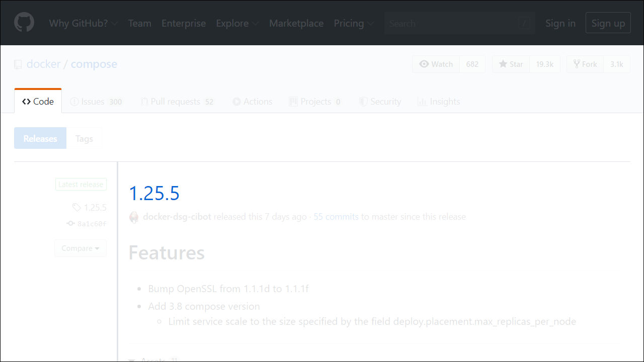Open the Actions tab
Viewport: 644px width, 362px height.
pyautogui.click(x=253, y=102)
